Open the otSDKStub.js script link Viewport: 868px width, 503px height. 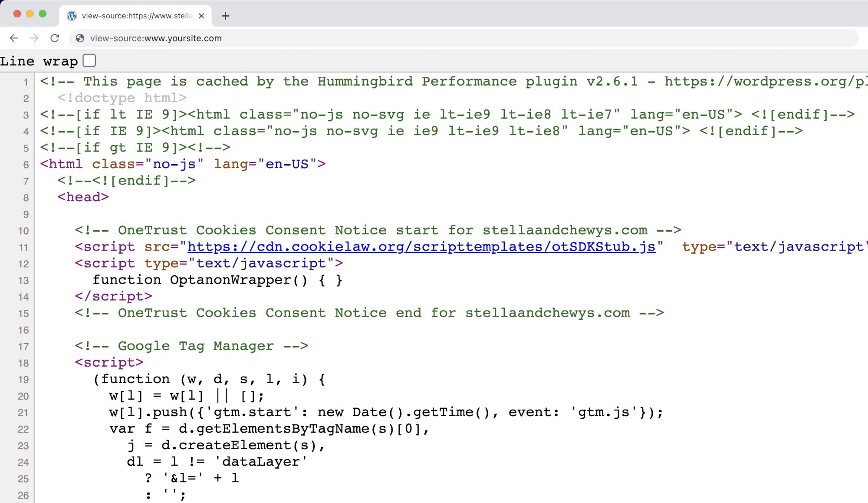421,247
